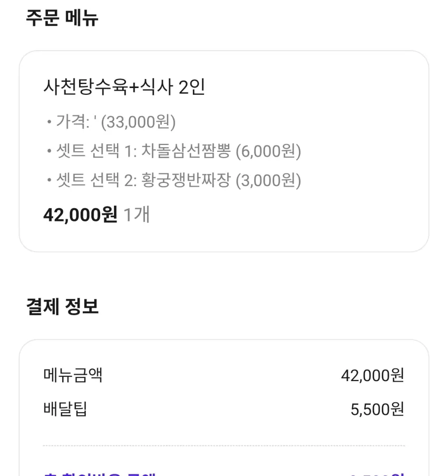Click the 3,000원 option surcharge
The height and width of the screenshot is (476, 448).
(x=268, y=180)
